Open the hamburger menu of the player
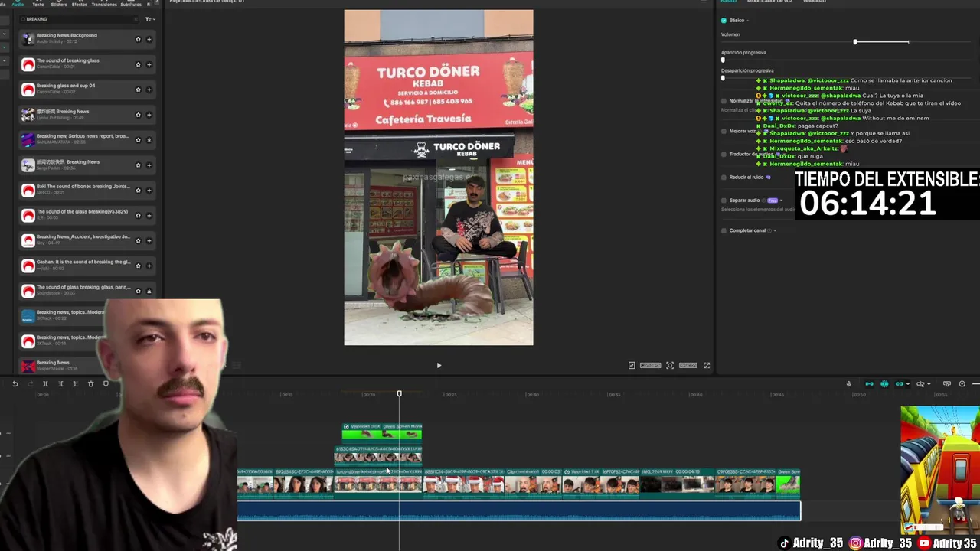 pyautogui.click(x=704, y=2)
